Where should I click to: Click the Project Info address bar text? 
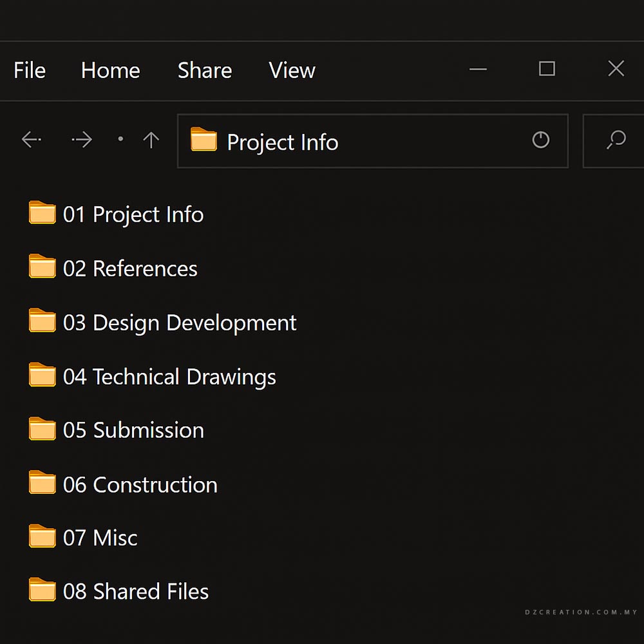coord(282,142)
